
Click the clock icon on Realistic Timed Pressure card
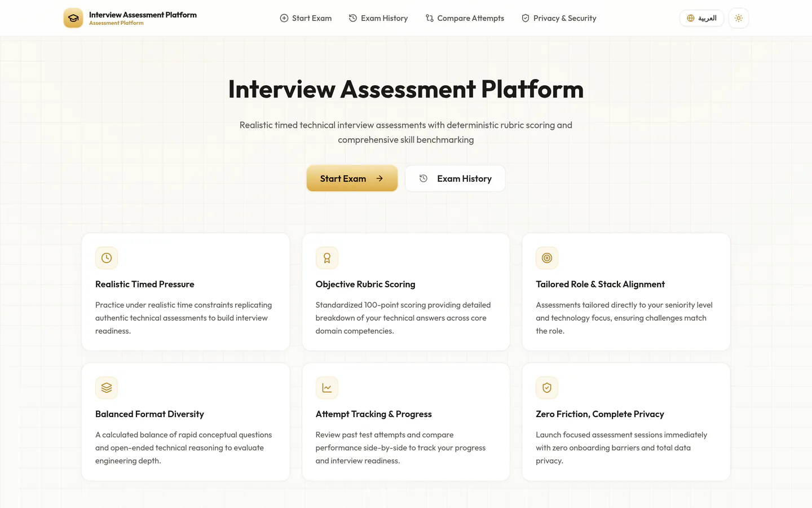[x=107, y=258]
